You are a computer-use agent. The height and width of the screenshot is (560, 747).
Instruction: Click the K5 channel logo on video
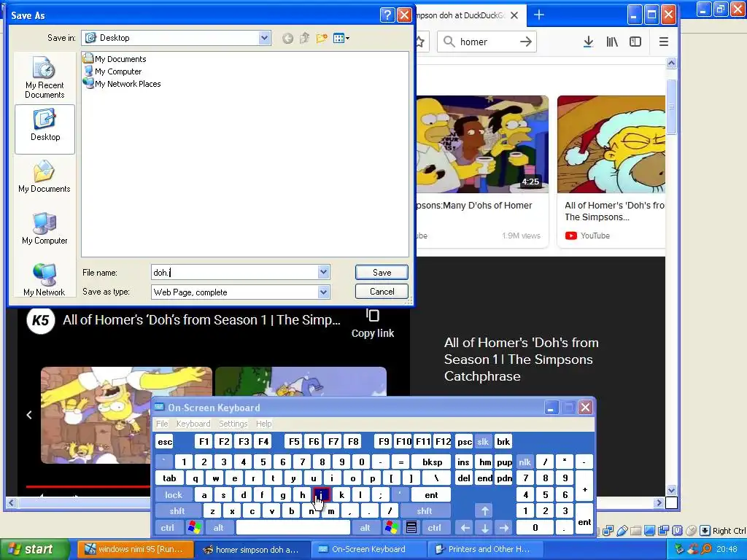click(41, 321)
